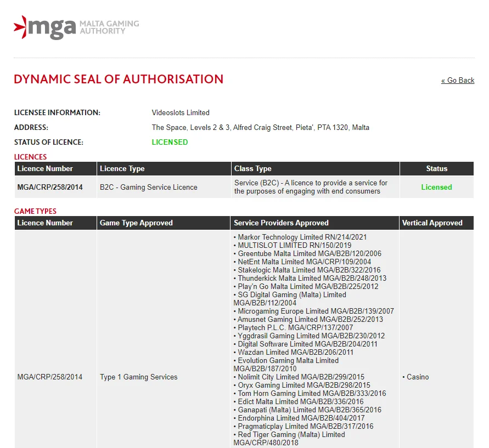Click Amusnet Gaming Limited provider entry
This screenshot has width=489, height=448.
point(308,319)
